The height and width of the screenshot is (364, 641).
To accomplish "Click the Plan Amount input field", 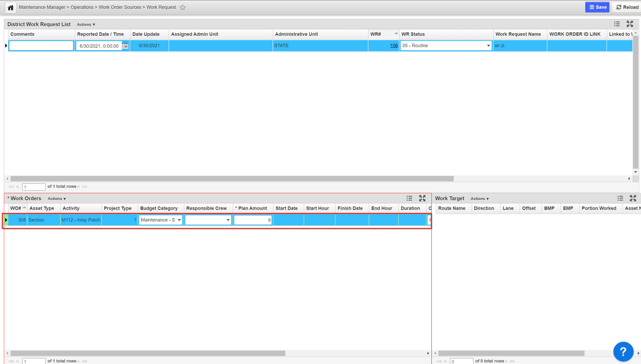I will pos(253,220).
